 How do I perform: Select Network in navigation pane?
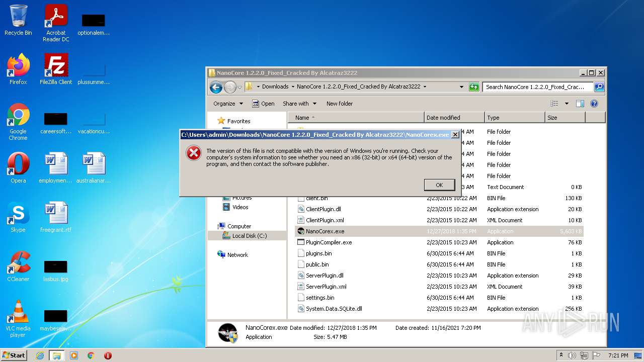[x=237, y=255]
